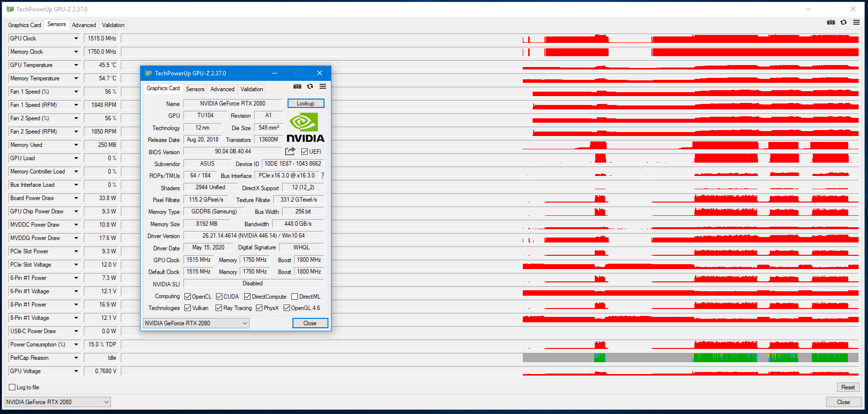
Task: Click the Reset button
Action: (x=848, y=387)
